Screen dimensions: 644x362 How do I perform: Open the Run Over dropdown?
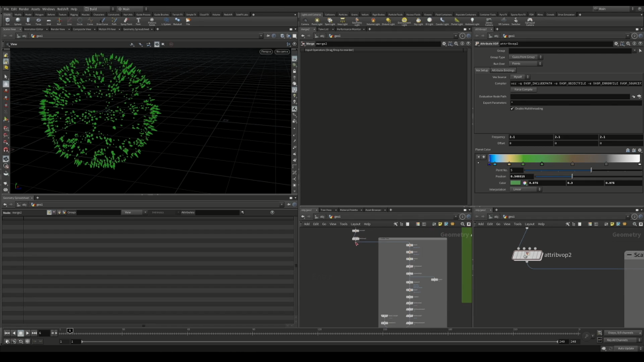tap(526, 64)
